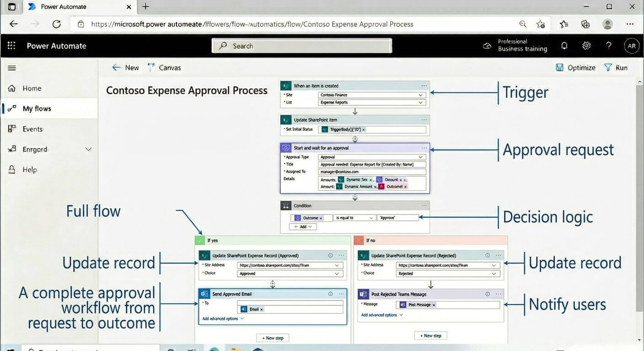Screen dimensions: 644x351
Task: Click the Search box in header
Action: point(302,46)
